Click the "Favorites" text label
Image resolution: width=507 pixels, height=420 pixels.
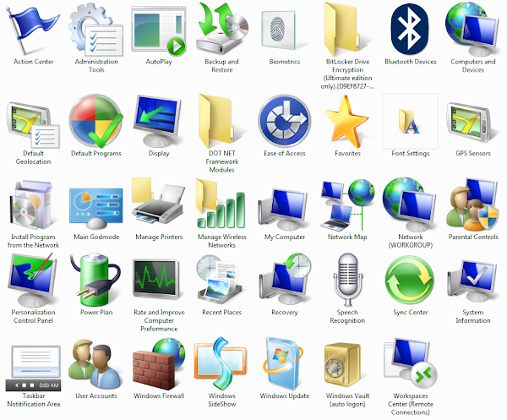coord(347,153)
